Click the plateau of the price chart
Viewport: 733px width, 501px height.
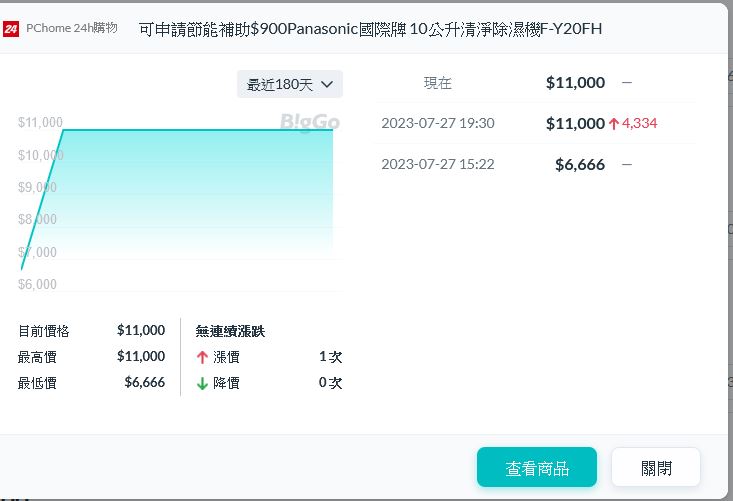click(x=200, y=130)
